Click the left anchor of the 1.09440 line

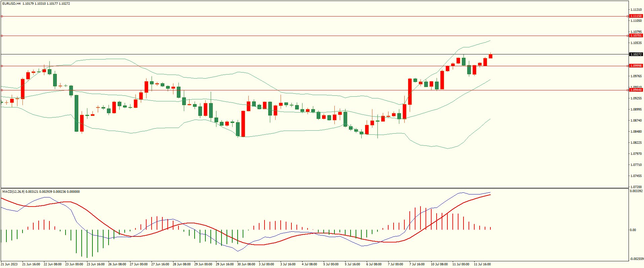click(2, 90)
